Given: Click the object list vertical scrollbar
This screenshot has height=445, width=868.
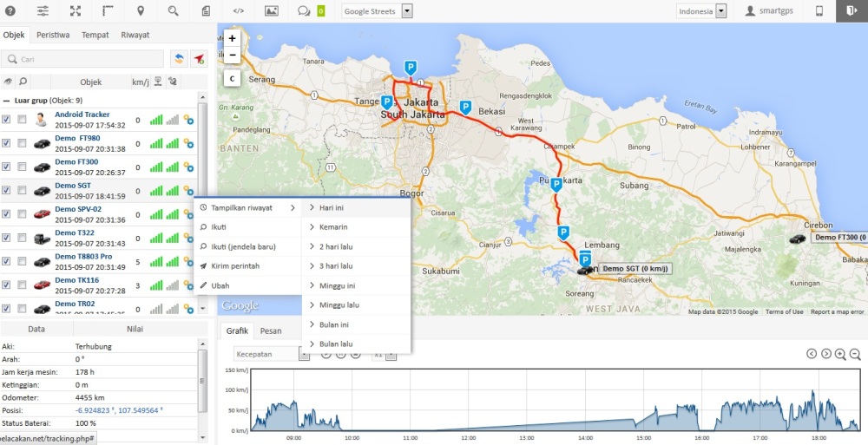Looking at the screenshot, I should point(202,149).
